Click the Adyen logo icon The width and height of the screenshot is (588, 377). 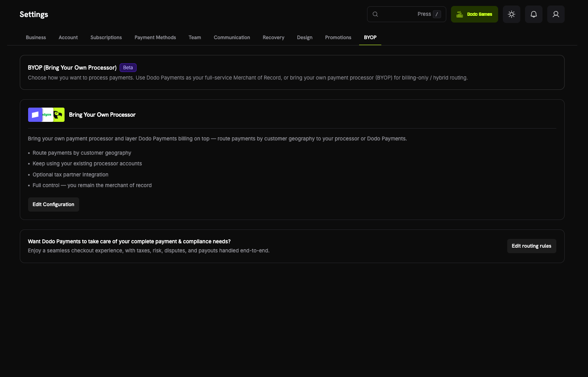pyautogui.click(x=48, y=115)
